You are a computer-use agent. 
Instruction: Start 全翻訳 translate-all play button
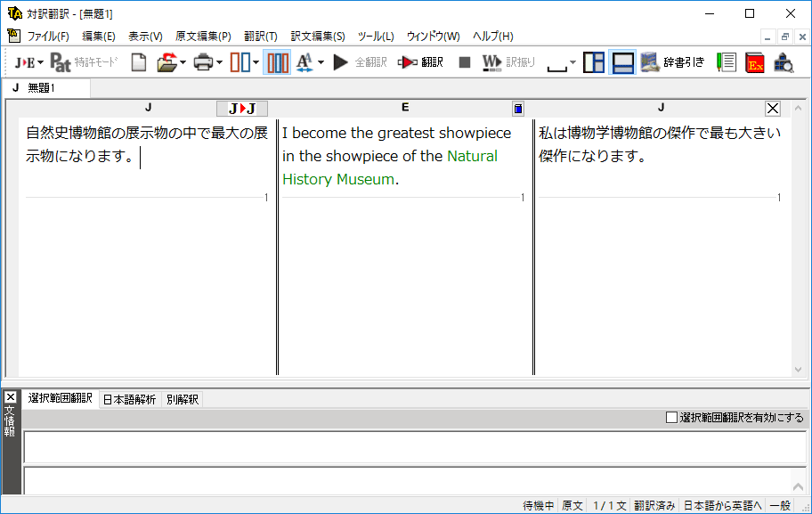click(361, 62)
